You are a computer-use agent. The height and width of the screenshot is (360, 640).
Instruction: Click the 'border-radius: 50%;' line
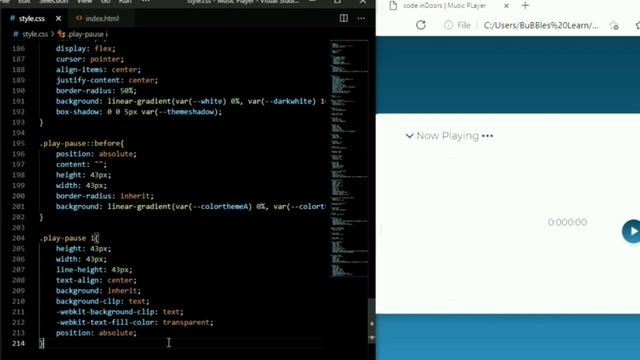[x=96, y=91]
